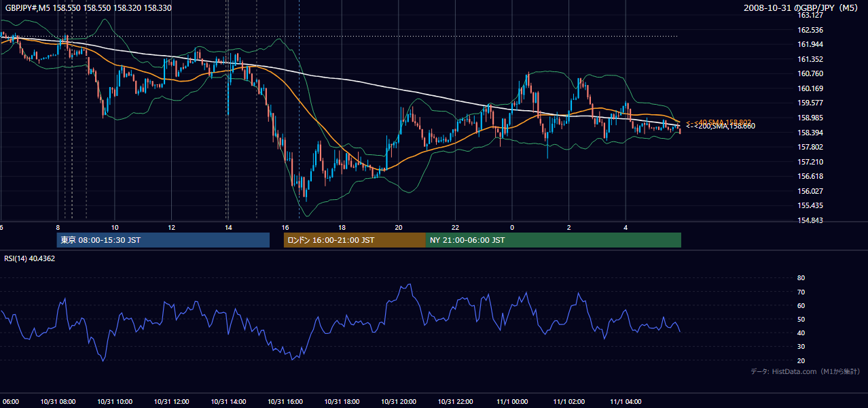868x408 pixels.
Task: Click the price axis value 162.536
Action: [x=810, y=30]
